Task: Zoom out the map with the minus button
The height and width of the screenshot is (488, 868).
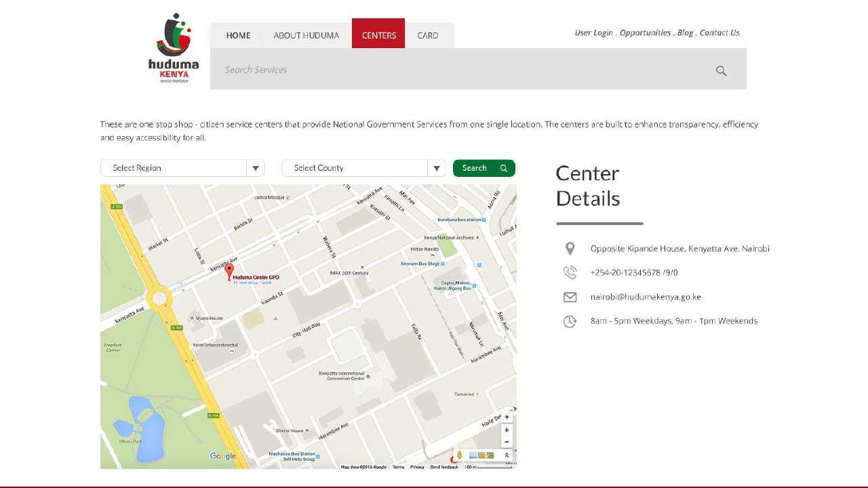Action: click(x=507, y=441)
